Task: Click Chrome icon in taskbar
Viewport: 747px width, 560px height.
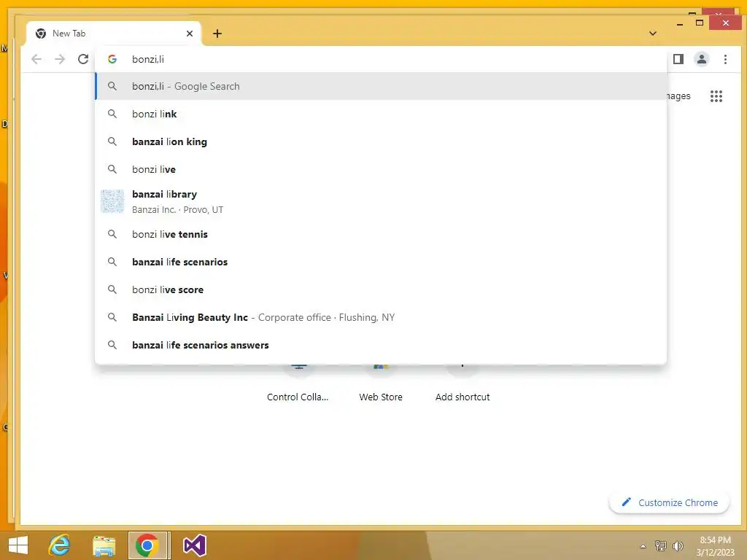Action: coord(147,545)
